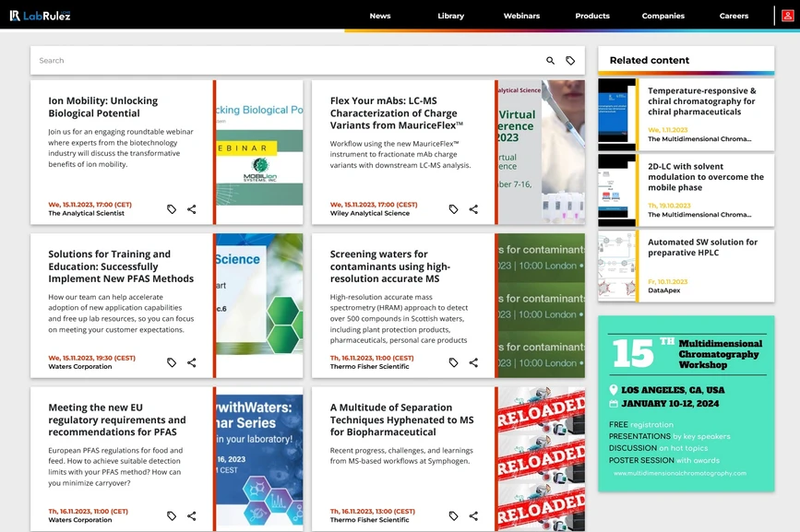Image resolution: width=800 pixels, height=532 pixels.
Task: Click thumbnail of Temperature-responsive chromatography item
Action: click(x=616, y=114)
